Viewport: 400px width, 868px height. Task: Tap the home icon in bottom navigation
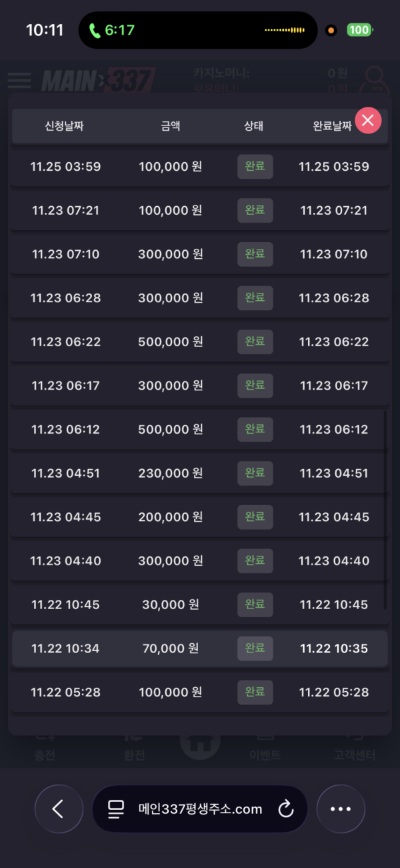[x=200, y=745]
